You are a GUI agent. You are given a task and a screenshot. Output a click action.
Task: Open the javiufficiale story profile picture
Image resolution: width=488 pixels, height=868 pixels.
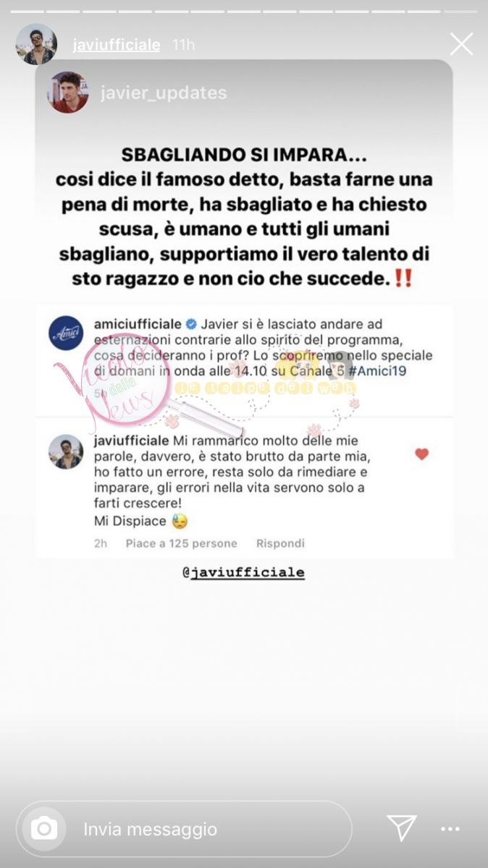coord(36,44)
